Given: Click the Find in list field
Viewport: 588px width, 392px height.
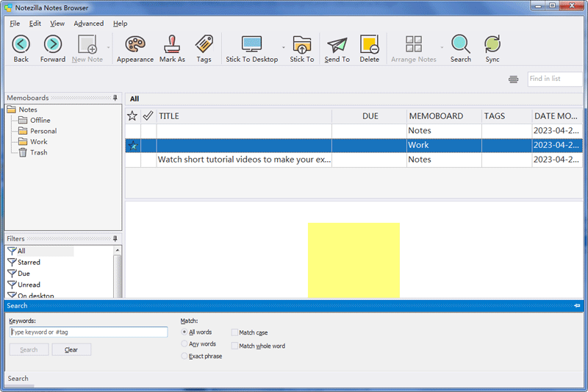Looking at the screenshot, I should point(555,79).
